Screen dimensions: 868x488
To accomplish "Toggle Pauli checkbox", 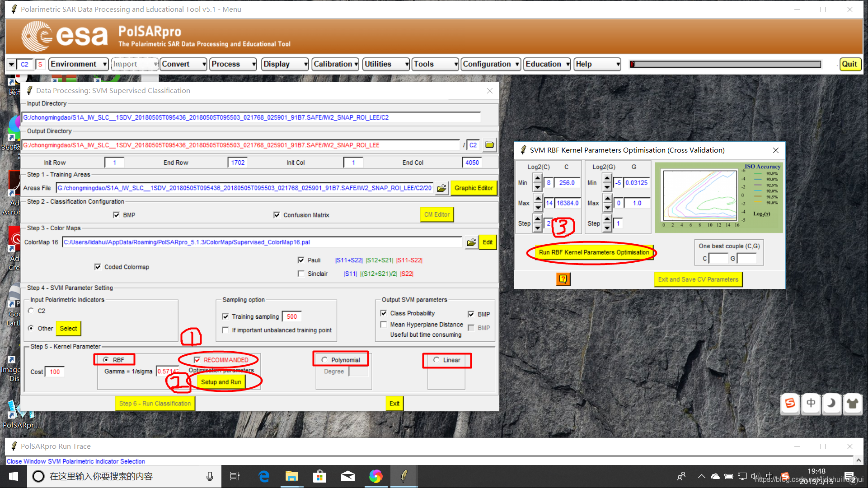I will 301,260.
